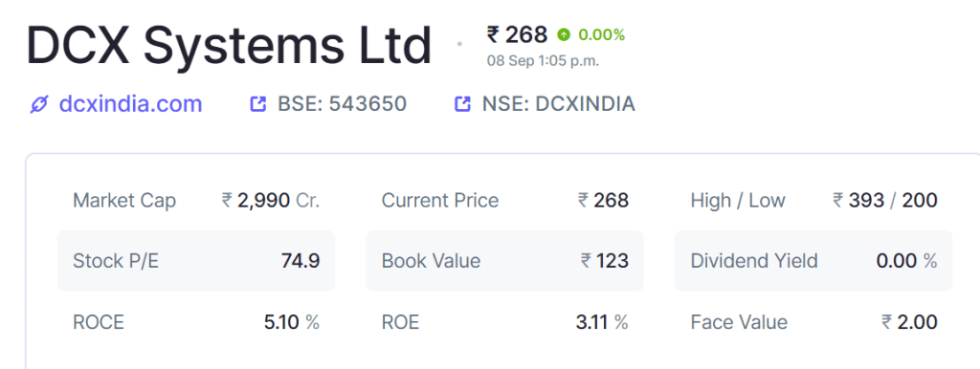Open the NSE: DCXINDIA link
Viewport: 980px width, 369px height.
pyautogui.click(x=558, y=103)
